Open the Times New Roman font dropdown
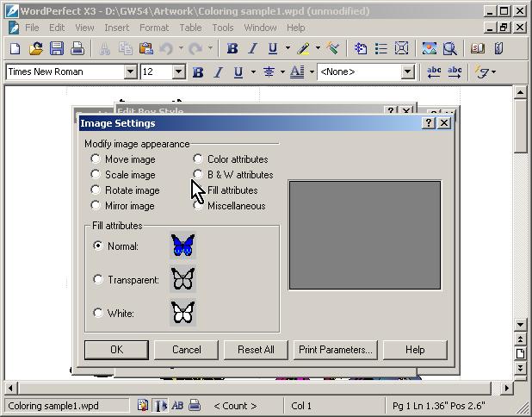Viewport: 532px width, 417px height. click(130, 72)
